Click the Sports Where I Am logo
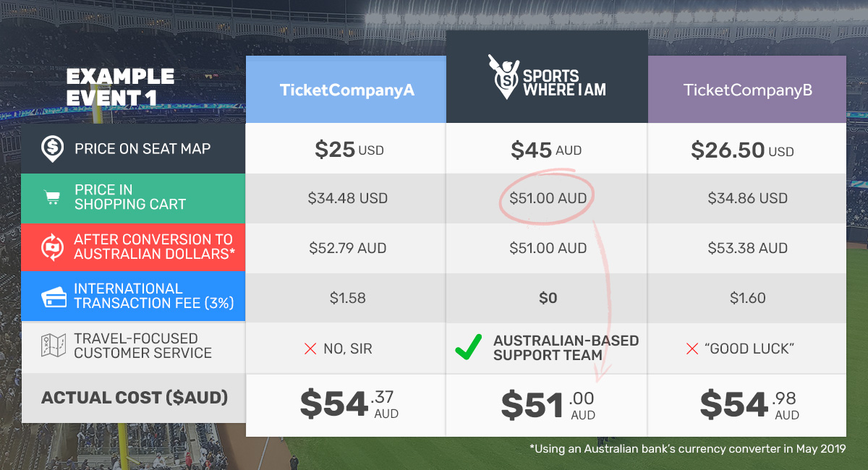This screenshot has width=868, height=470. click(546, 77)
